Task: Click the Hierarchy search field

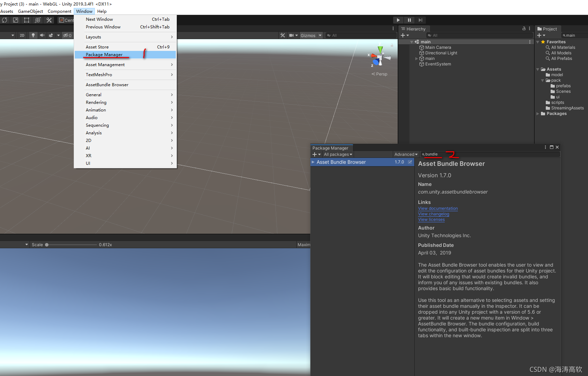Action: [480, 35]
